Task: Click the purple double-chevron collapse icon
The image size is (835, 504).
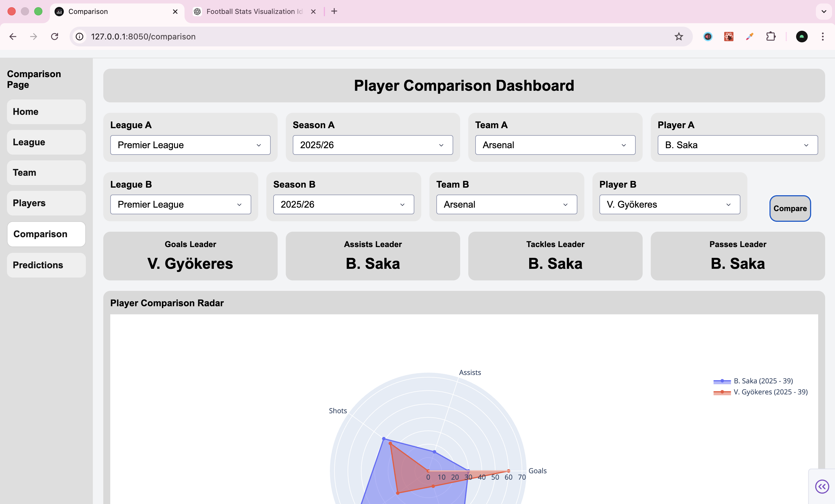Action: [822, 487]
